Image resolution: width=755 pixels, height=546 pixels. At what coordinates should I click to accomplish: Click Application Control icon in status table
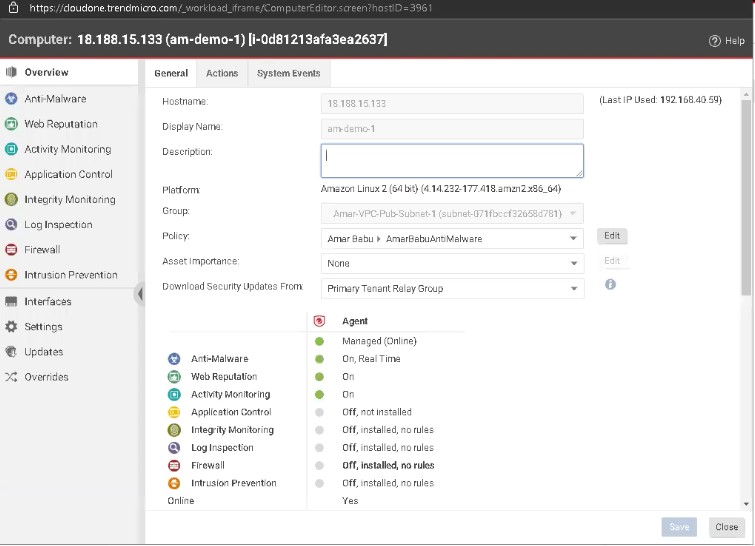pyautogui.click(x=174, y=412)
